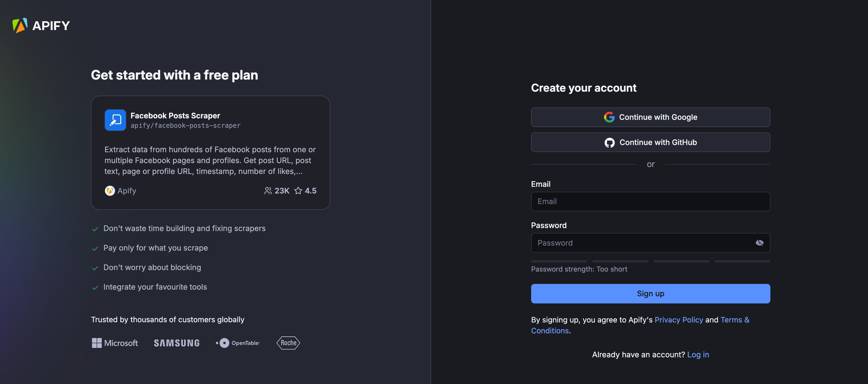This screenshot has width=868, height=384.
Task: Click the OpenTable logo
Action: tap(238, 343)
